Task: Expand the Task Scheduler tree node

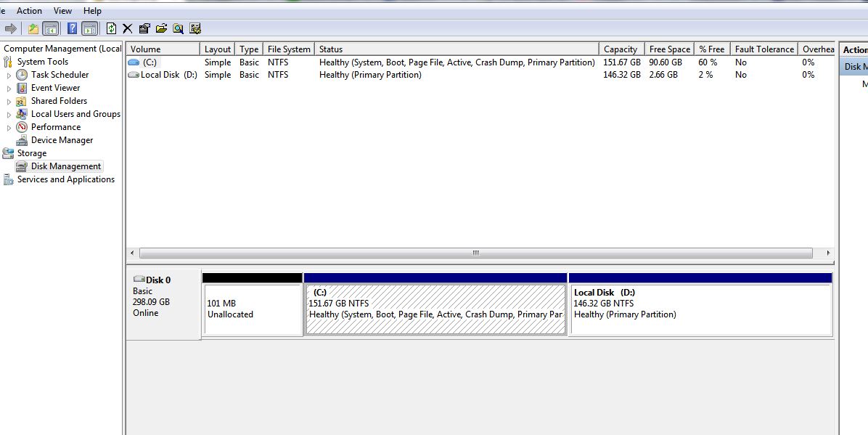Action: pos(9,75)
